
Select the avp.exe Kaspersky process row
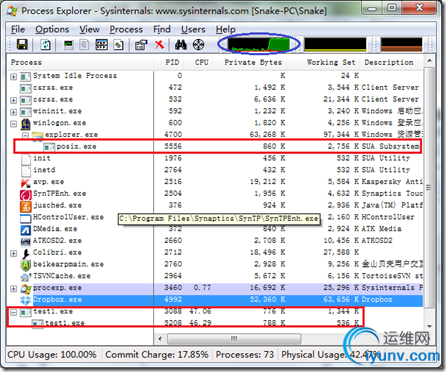pyautogui.click(x=215, y=182)
